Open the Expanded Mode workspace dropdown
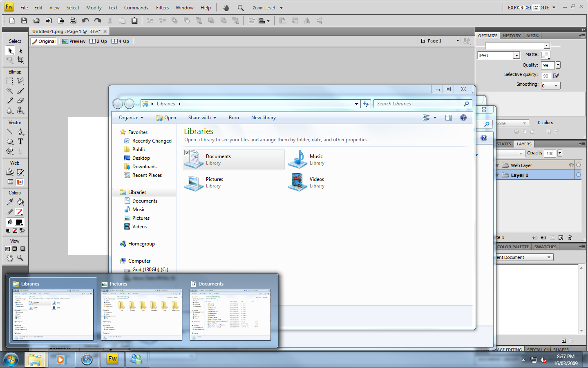Viewport: 588px width, 368px height. (x=532, y=7)
